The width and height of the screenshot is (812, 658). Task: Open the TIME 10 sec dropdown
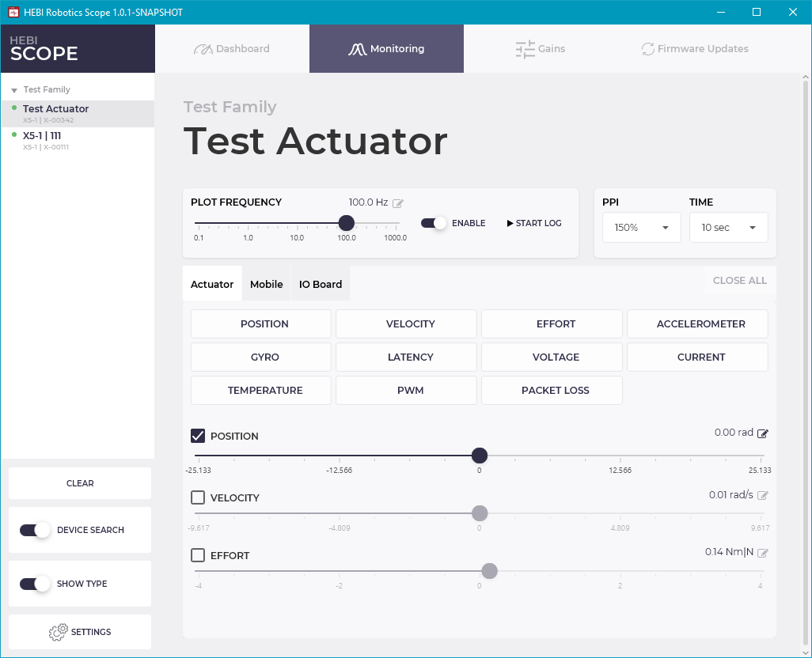point(728,227)
